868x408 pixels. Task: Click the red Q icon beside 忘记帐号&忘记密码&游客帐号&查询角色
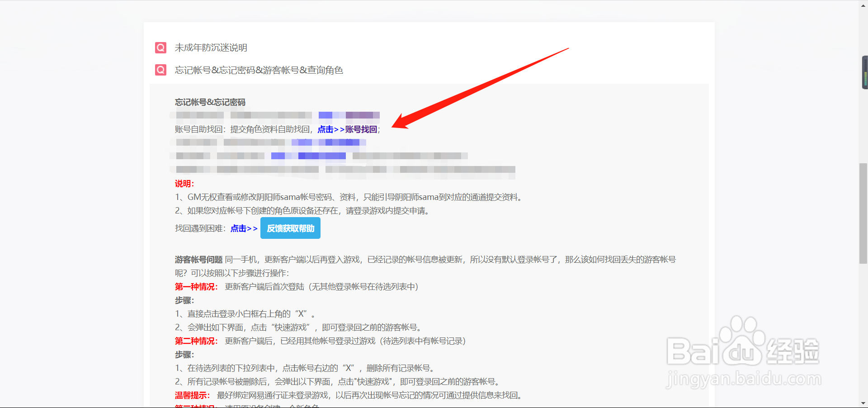pyautogui.click(x=160, y=70)
